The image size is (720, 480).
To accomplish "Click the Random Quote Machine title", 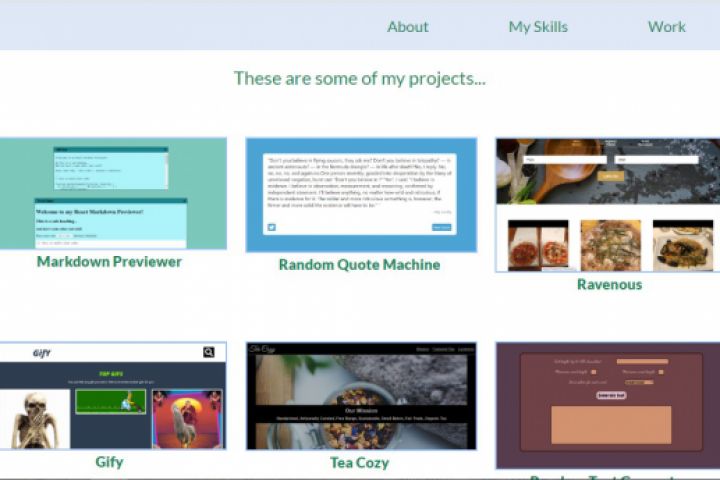I will click(359, 265).
